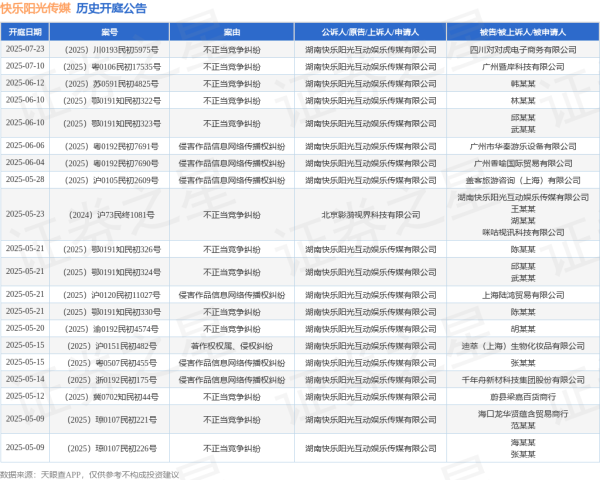This screenshot has height=480, width=600.
Task: Click defendant 海某某 in the 琼0107民初226号 row
Action: [523, 443]
